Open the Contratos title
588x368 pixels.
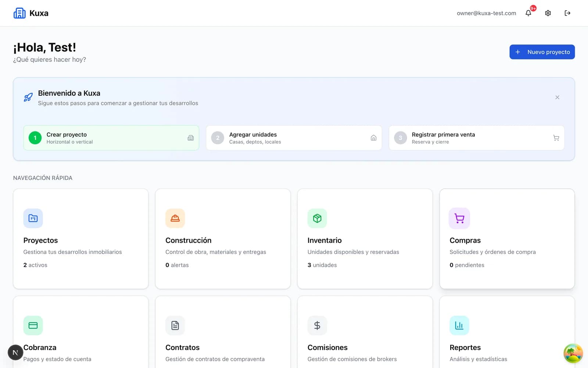click(x=182, y=347)
